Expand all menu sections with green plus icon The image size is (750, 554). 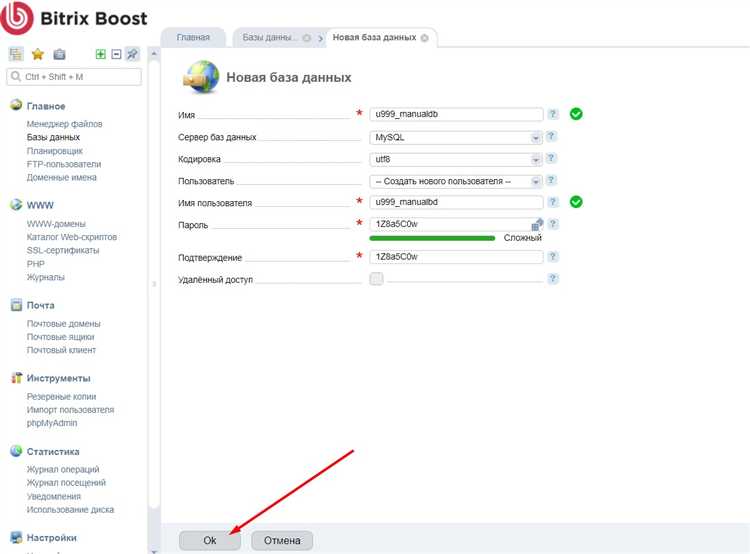[100, 54]
